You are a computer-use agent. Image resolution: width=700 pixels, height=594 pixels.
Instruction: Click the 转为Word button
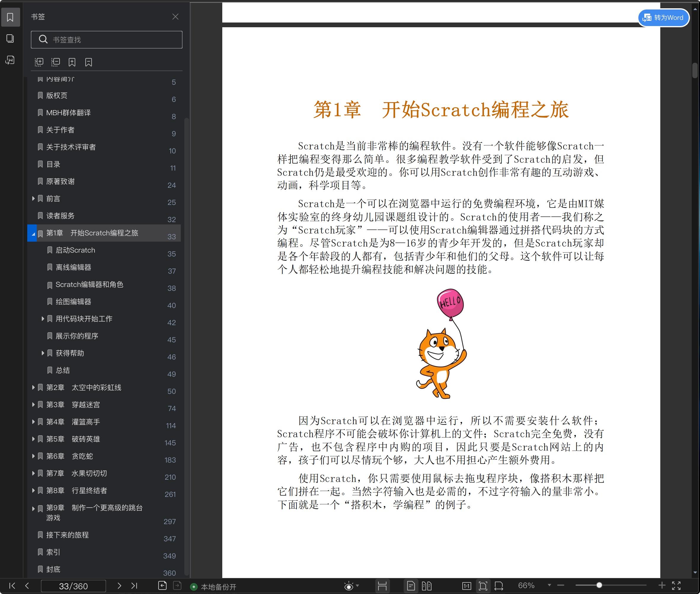click(664, 17)
